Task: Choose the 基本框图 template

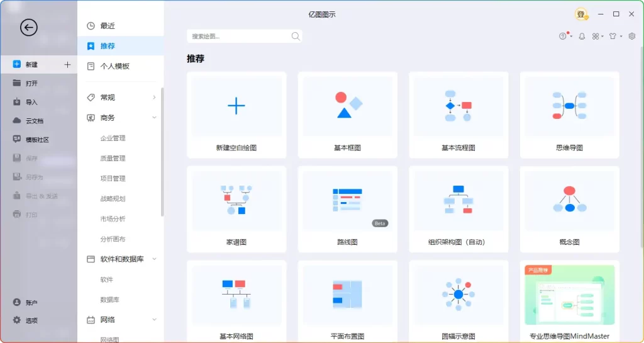Action: pyautogui.click(x=347, y=115)
